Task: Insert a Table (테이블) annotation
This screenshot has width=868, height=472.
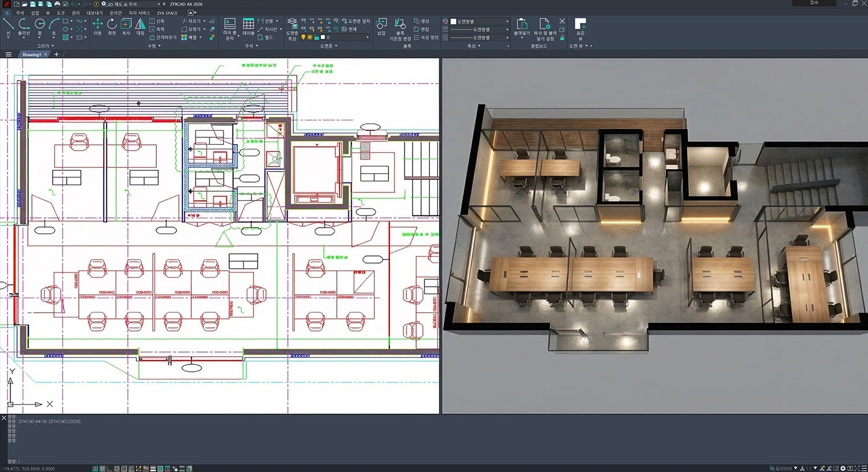Action: point(248,24)
